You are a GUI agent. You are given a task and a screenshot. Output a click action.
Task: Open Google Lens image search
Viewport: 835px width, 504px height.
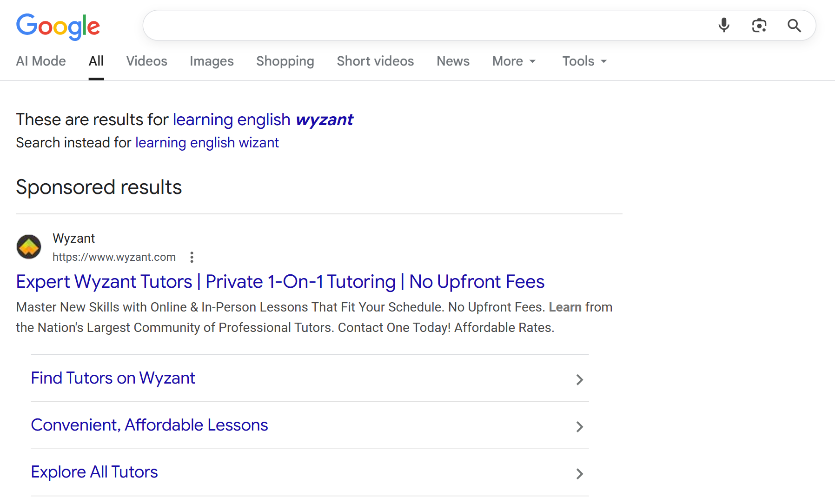click(759, 25)
